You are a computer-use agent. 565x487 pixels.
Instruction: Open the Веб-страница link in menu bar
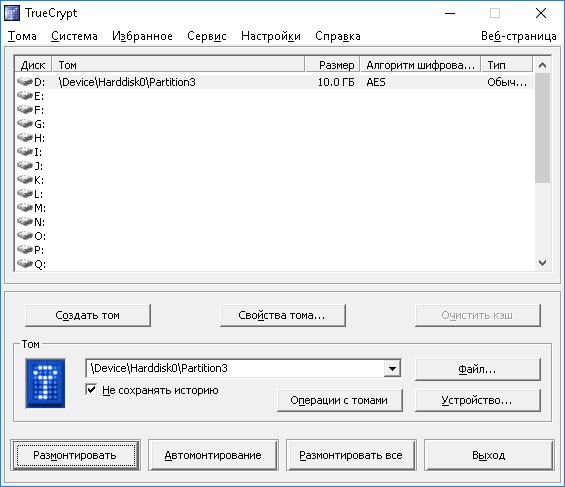(x=519, y=36)
